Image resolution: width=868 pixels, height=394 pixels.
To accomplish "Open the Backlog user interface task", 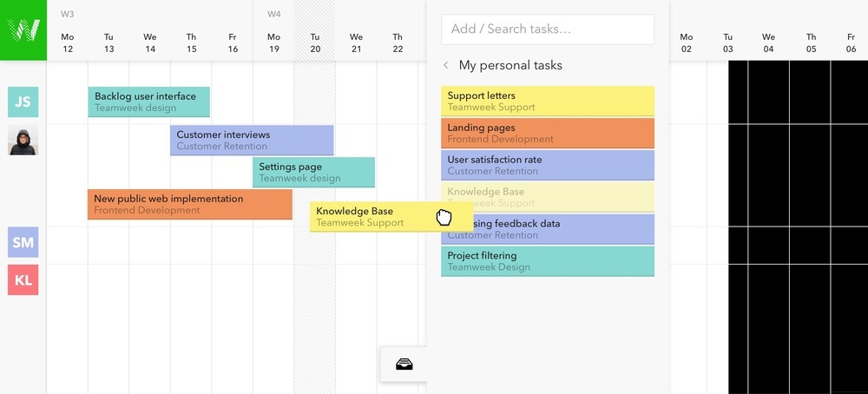I will tap(149, 102).
